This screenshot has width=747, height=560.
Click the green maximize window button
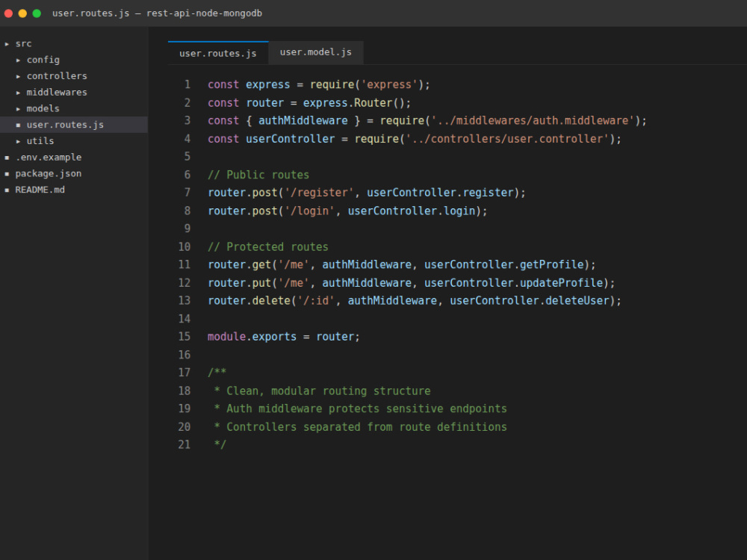pyautogui.click(x=37, y=13)
